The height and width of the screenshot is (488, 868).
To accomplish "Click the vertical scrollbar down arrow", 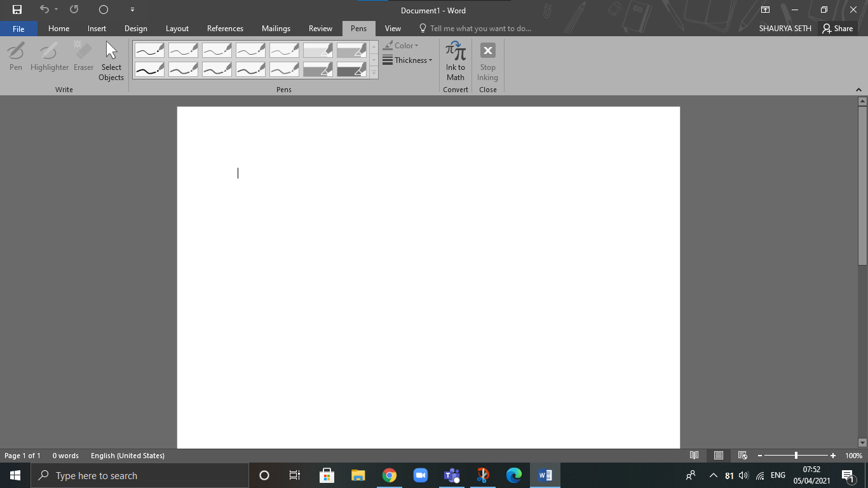I will [x=862, y=442].
